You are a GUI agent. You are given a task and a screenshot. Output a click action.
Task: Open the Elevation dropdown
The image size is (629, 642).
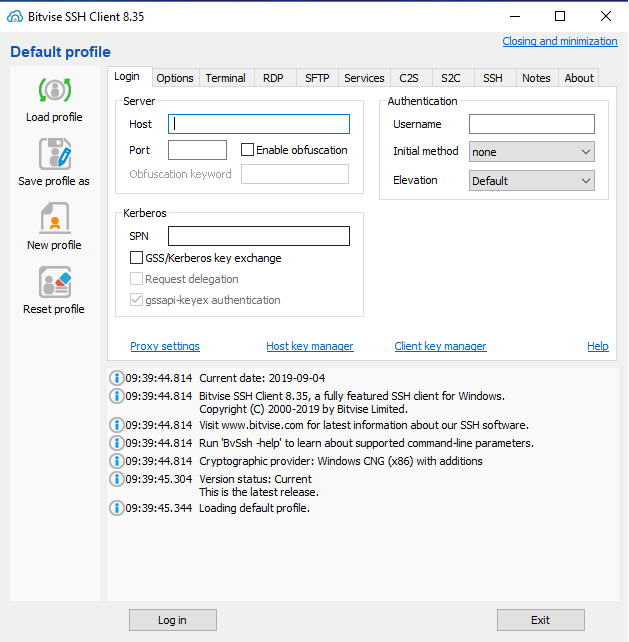[x=532, y=181]
